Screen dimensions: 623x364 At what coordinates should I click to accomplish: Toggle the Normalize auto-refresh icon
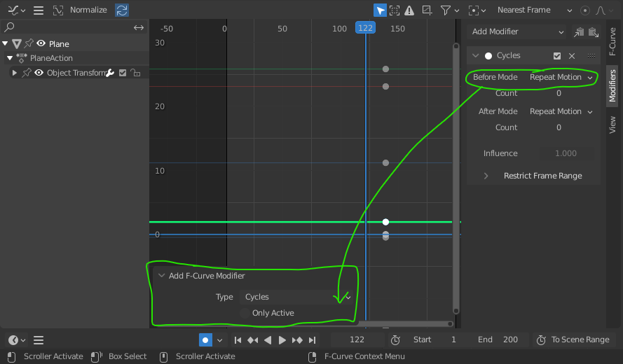pos(121,10)
